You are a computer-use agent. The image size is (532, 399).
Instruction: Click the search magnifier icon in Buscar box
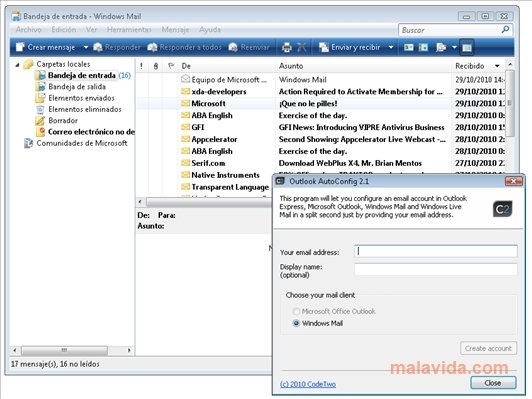click(505, 30)
